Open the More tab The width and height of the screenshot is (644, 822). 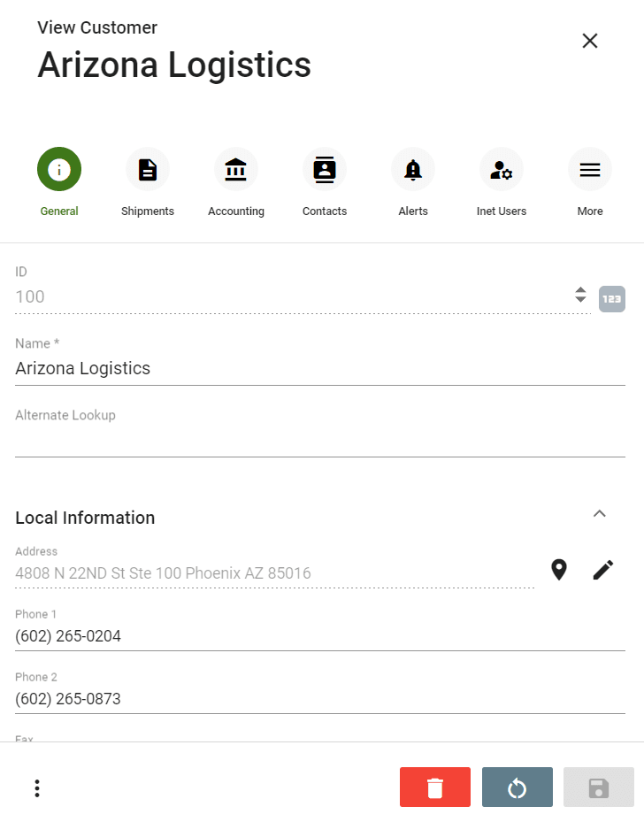(x=590, y=168)
